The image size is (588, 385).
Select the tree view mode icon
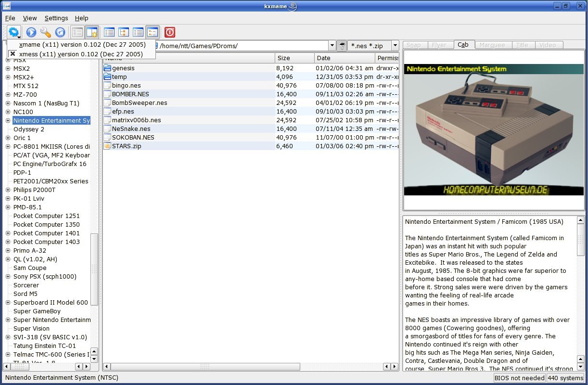click(124, 32)
